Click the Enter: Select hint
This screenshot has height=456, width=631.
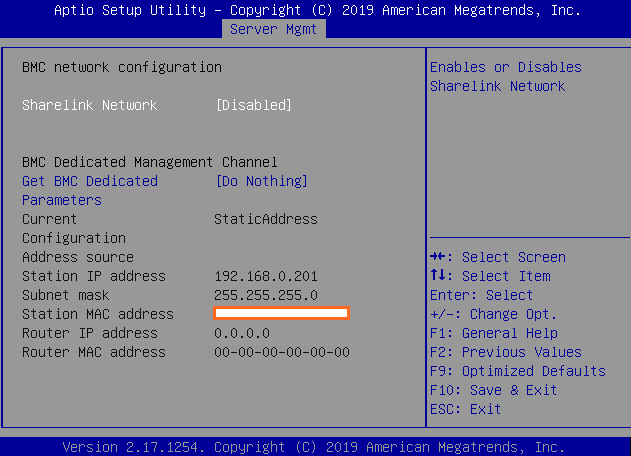(x=481, y=295)
